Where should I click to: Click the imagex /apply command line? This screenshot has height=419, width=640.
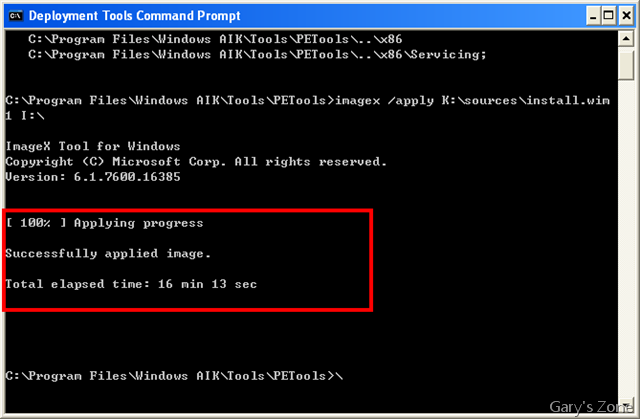click(307, 100)
